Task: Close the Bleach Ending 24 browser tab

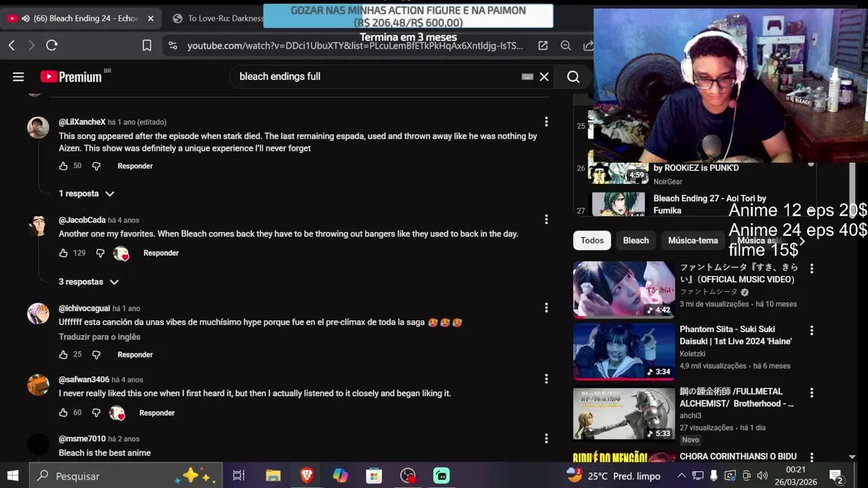Action: 151,18
